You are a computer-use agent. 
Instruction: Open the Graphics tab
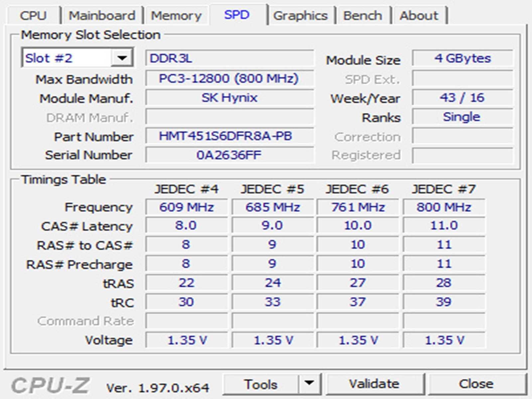tap(301, 16)
